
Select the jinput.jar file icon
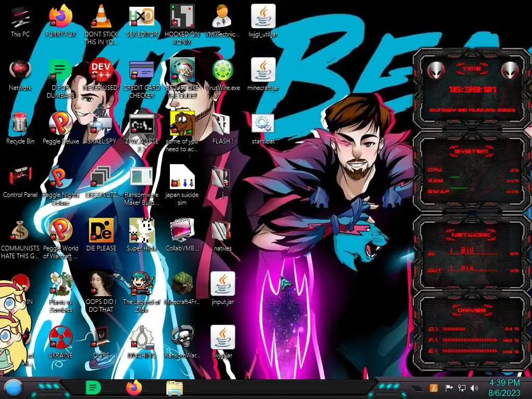[x=222, y=289]
